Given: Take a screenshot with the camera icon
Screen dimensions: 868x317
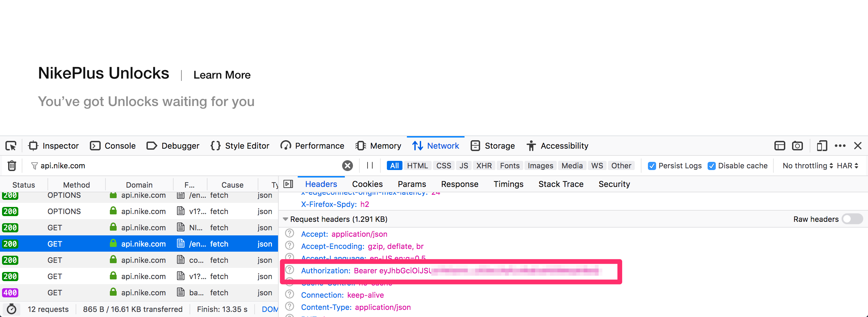Looking at the screenshot, I should (x=797, y=146).
